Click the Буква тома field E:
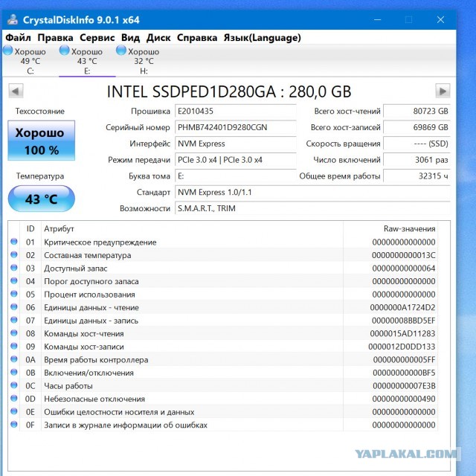This screenshot has height=476, width=476. click(236, 176)
